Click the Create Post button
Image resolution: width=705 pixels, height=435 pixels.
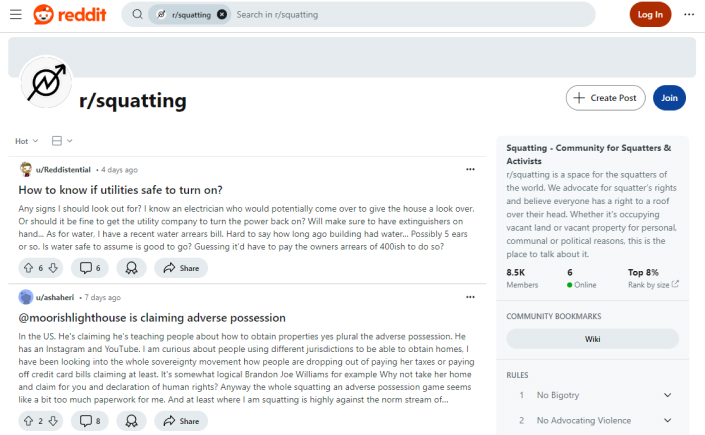[x=605, y=98]
